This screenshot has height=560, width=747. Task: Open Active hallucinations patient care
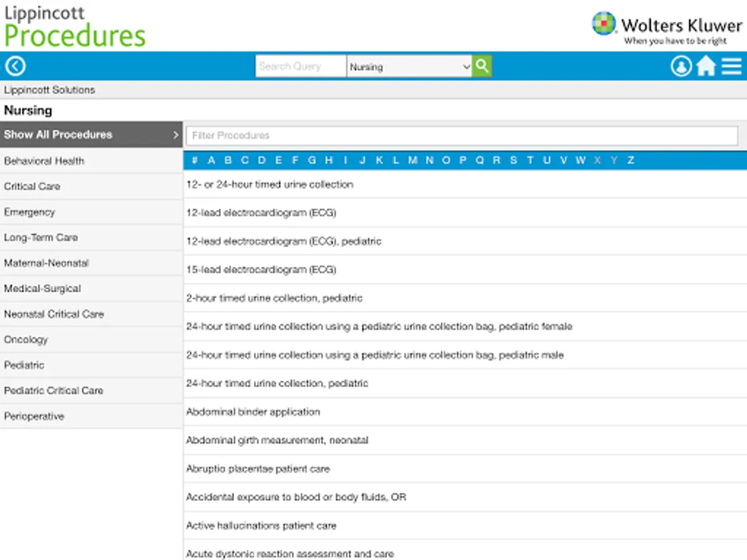pyautogui.click(x=465, y=525)
